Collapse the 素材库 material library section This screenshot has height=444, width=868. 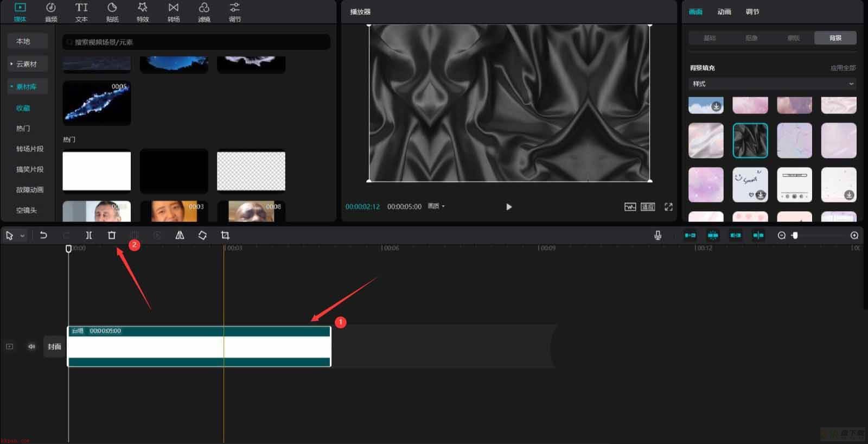click(28, 87)
